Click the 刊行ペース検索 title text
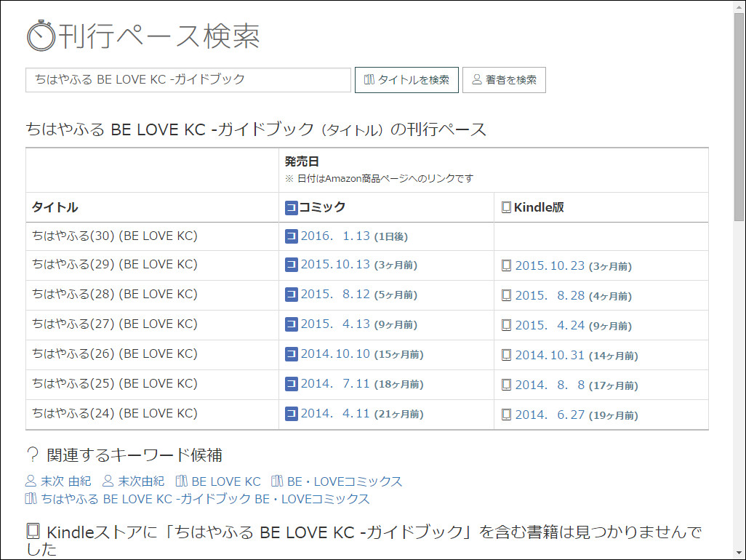This screenshot has height=560, width=746. 159,36
